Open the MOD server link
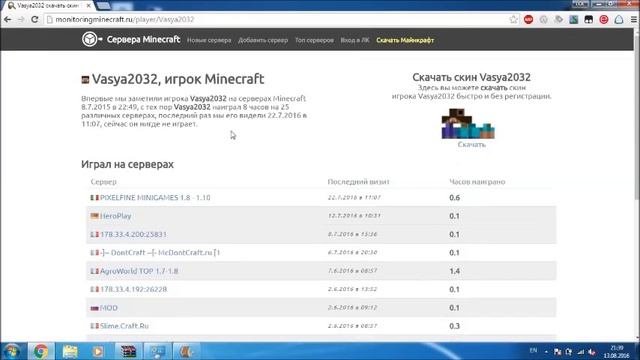640x360 pixels. (x=109, y=308)
